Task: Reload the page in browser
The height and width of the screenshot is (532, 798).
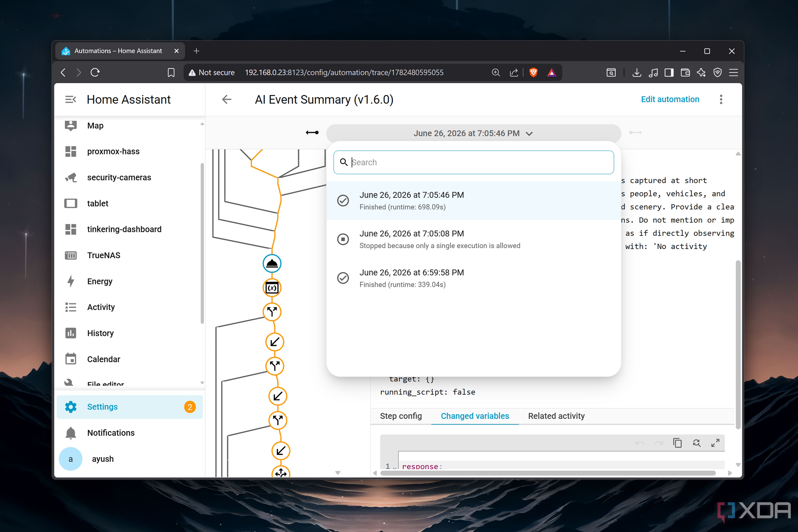Action: click(95, 72)
